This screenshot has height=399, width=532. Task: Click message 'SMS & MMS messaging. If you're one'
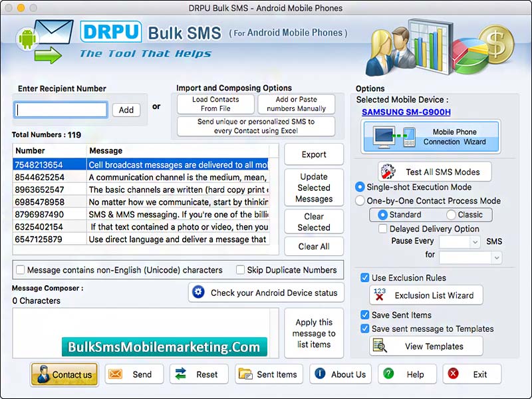point(178,214)
